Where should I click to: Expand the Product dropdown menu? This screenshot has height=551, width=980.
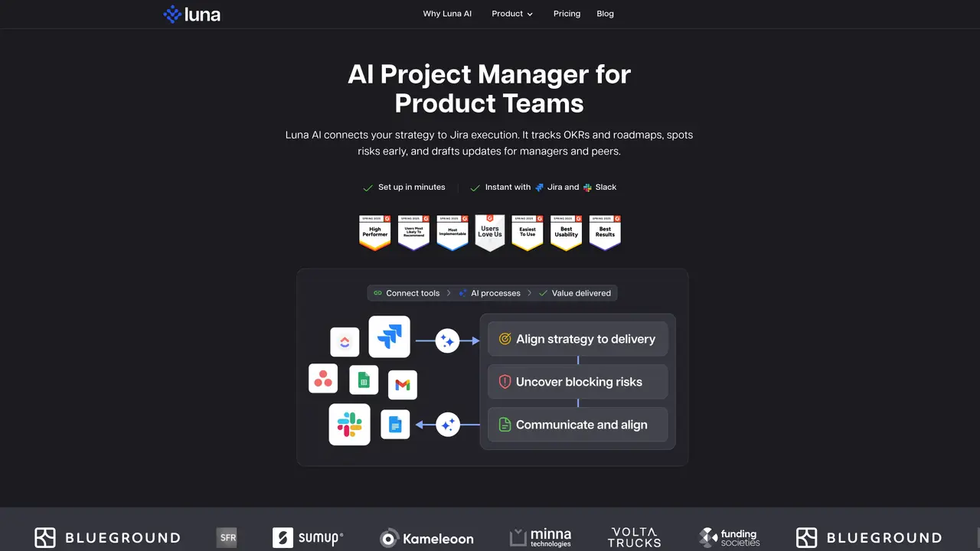tap(512, 14)
